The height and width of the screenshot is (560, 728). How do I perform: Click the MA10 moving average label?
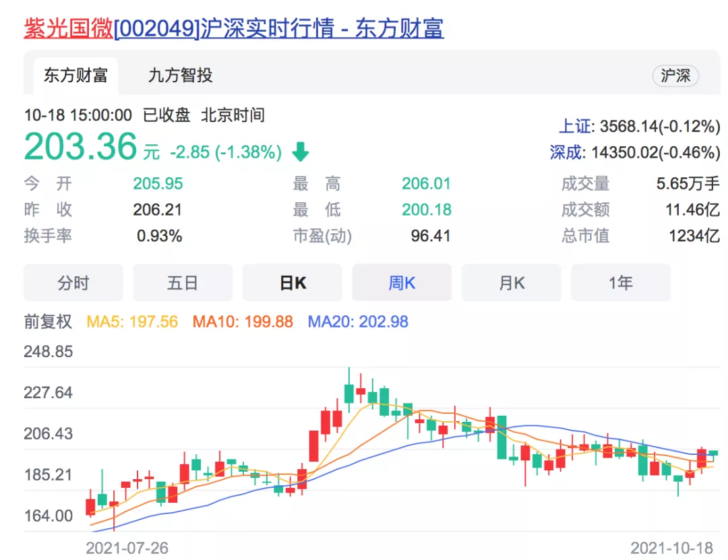[x=243, y=322]
